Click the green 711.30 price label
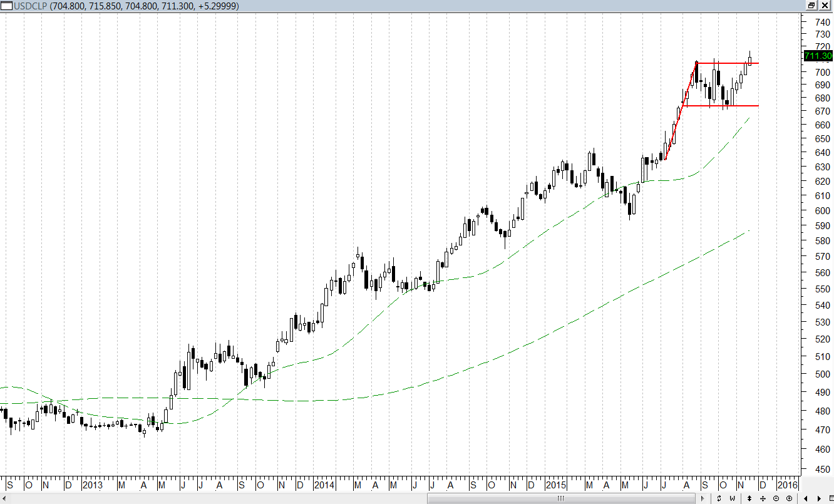The image size is (834, 504). click(818, 56)
